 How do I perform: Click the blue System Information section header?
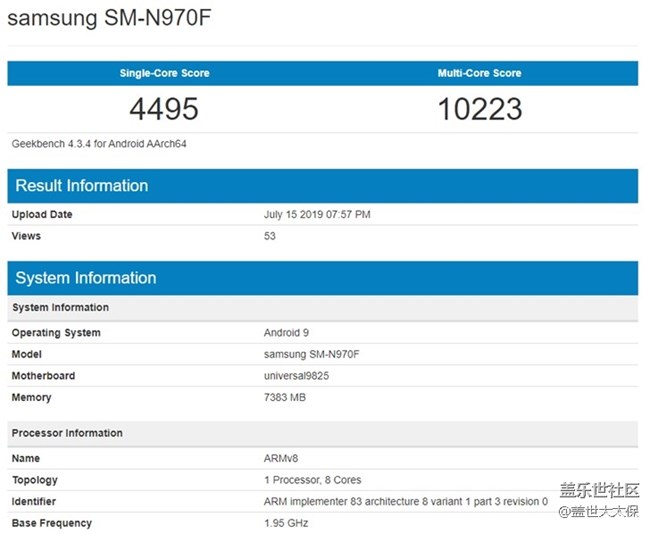coord(323,278)
